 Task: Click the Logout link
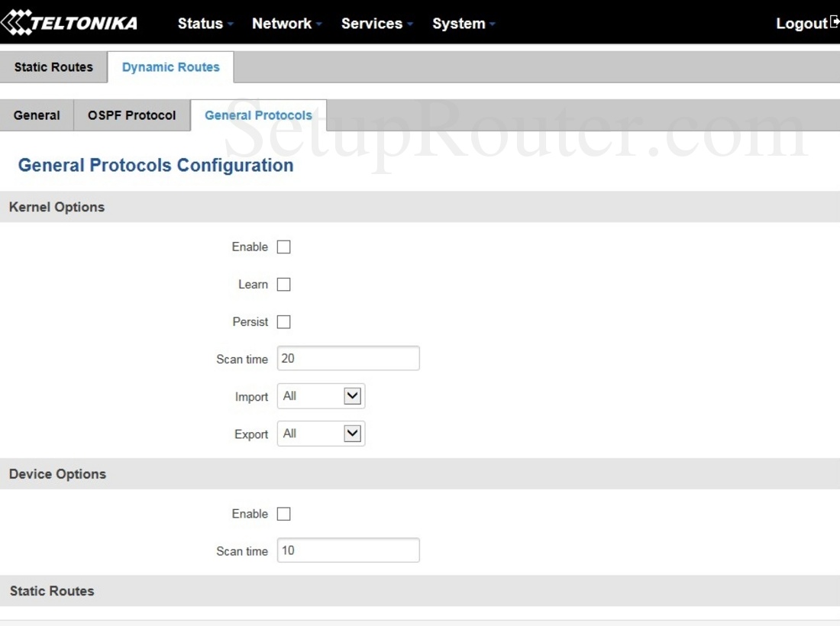[x=801, y=24]
